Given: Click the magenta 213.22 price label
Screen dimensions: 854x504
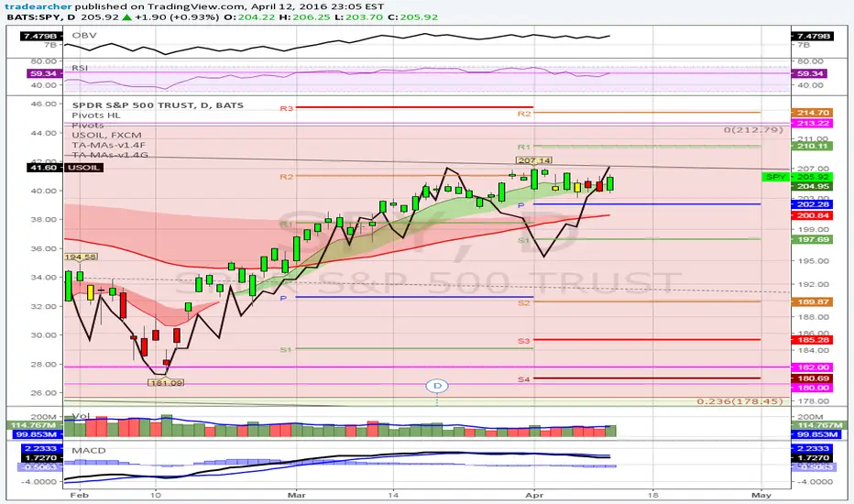Looking at the screenshot, I should click(813, 124).
